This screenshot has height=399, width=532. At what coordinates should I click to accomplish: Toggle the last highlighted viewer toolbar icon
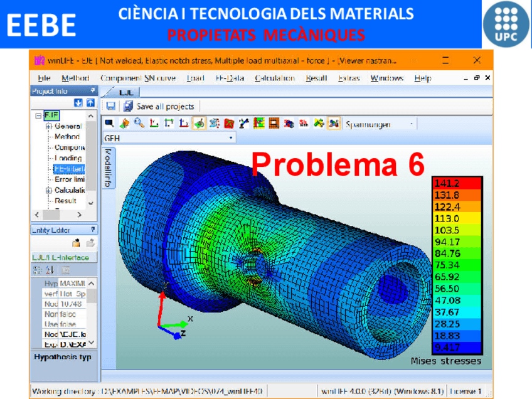[x=334, y=124]
